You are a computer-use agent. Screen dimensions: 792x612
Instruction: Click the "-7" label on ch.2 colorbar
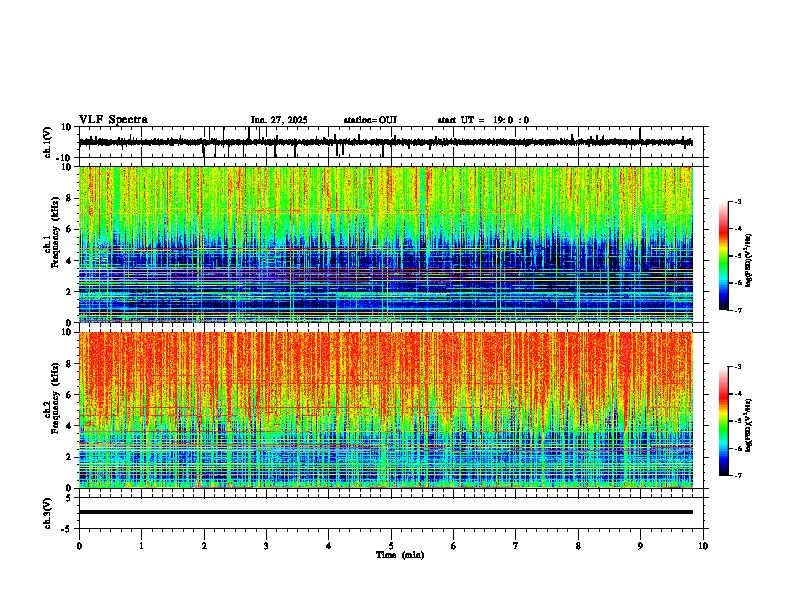[738, 476]
